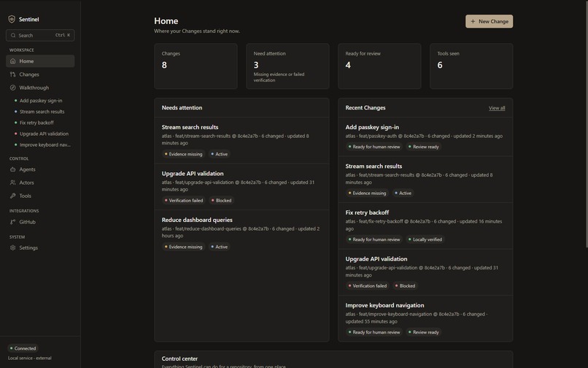
Task: Click the Home house icon in sidebar
Action: pos(12,61)
